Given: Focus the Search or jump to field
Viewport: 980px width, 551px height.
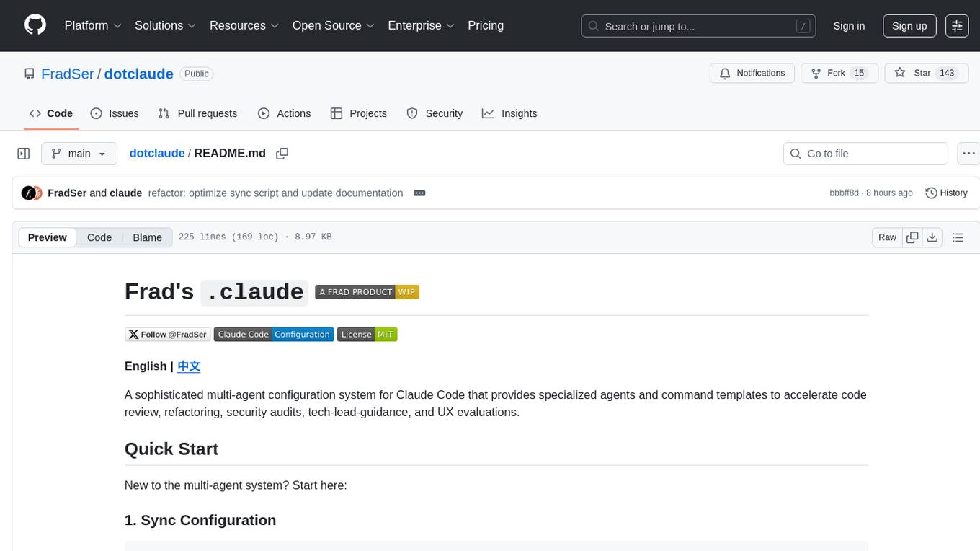Looking at the screenshot, I should (698, 26).
